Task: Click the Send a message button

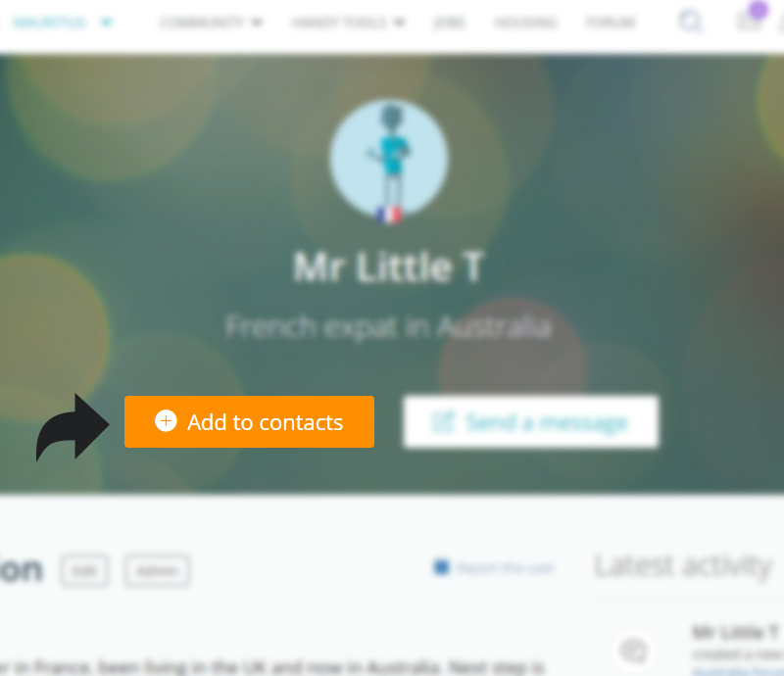Action: point(531,421)
